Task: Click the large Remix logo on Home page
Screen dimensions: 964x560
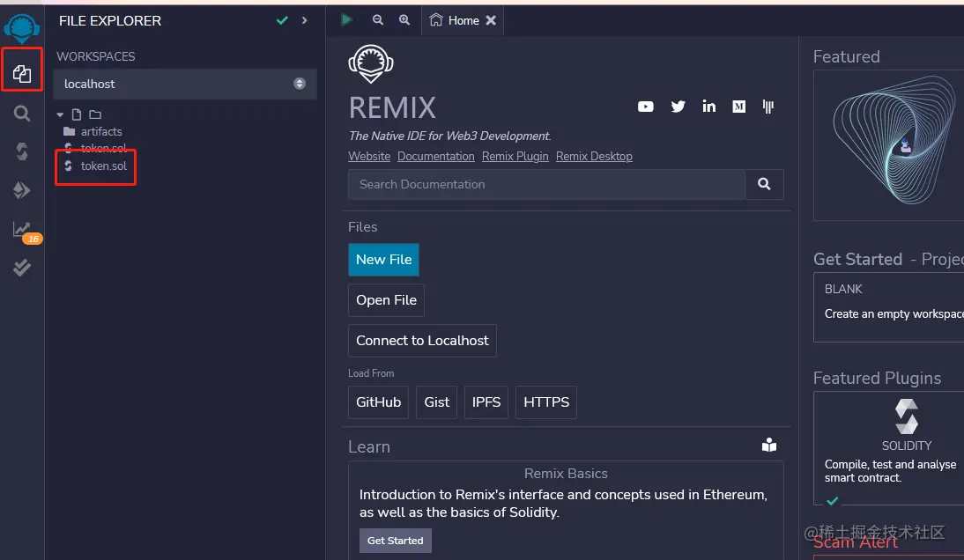Action: click(371, 64)
